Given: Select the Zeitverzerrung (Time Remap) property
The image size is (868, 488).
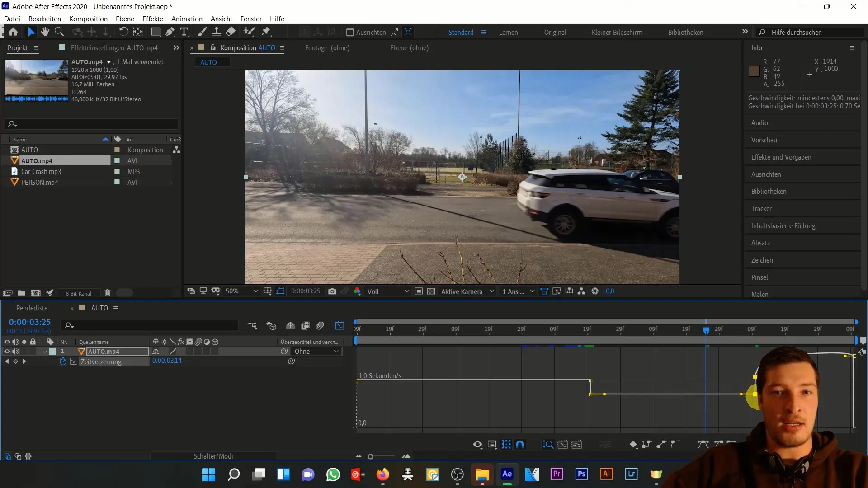Looking at the screenshot, I should point(101,361).
